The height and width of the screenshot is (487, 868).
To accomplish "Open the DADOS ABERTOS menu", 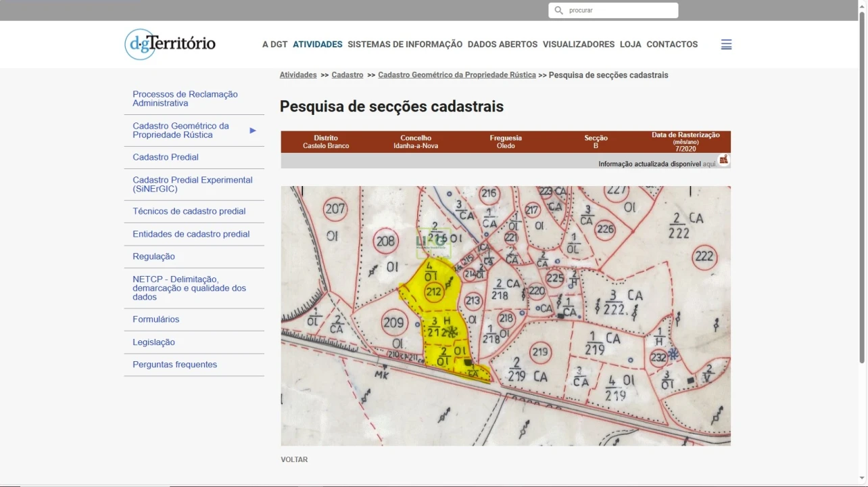I will point(502,44).
